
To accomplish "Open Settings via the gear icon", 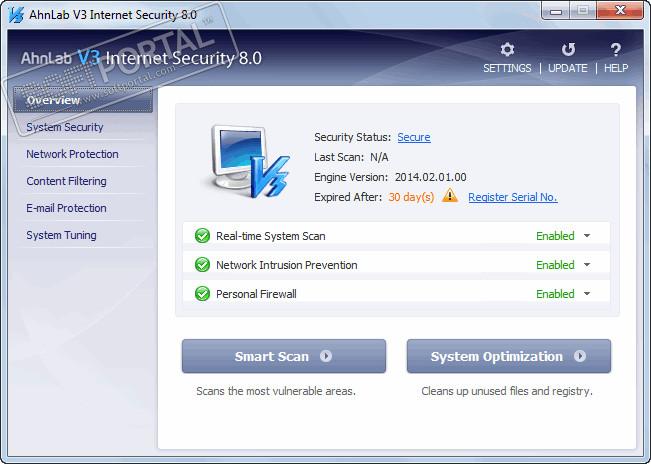I will (507, 49).
